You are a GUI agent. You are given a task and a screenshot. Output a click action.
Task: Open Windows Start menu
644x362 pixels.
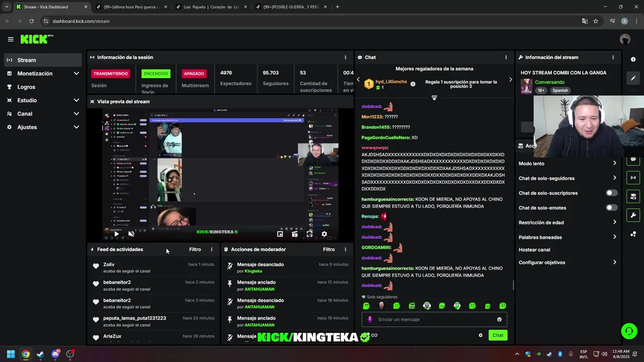[11, 354]
